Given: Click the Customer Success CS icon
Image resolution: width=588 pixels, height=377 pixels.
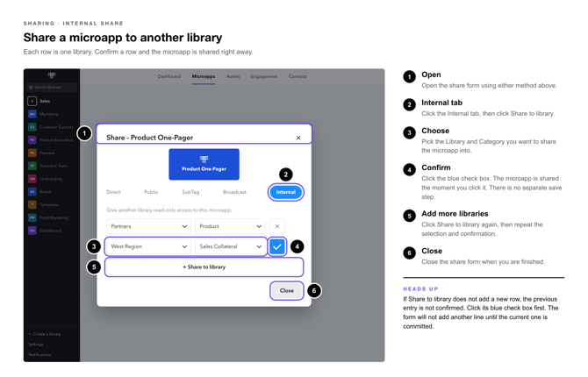Looking at the screenshot, I should click(32, 127).
